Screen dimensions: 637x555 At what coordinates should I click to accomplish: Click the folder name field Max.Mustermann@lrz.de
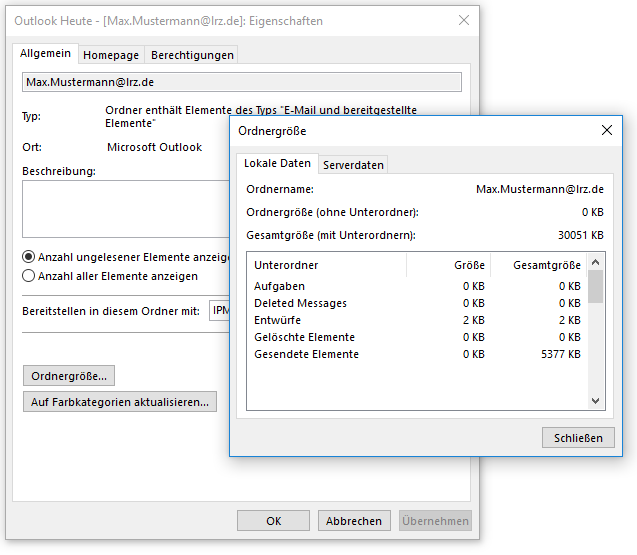pos(241,82)
